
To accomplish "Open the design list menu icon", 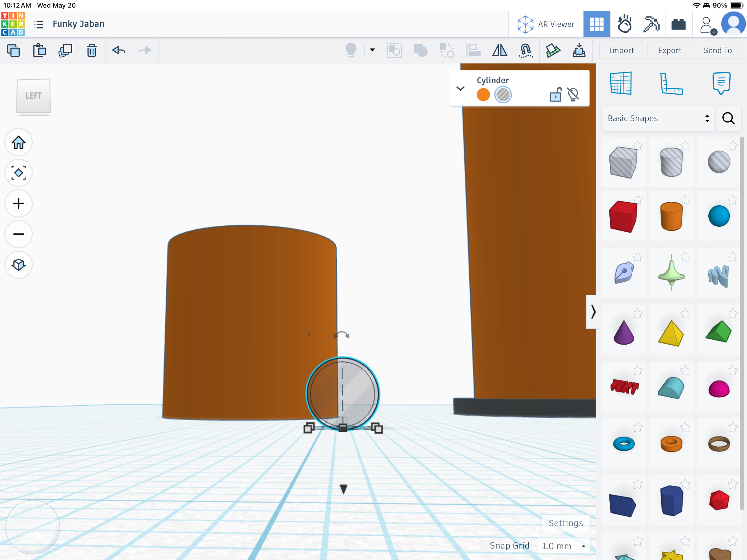I will [x=39, y=24].
